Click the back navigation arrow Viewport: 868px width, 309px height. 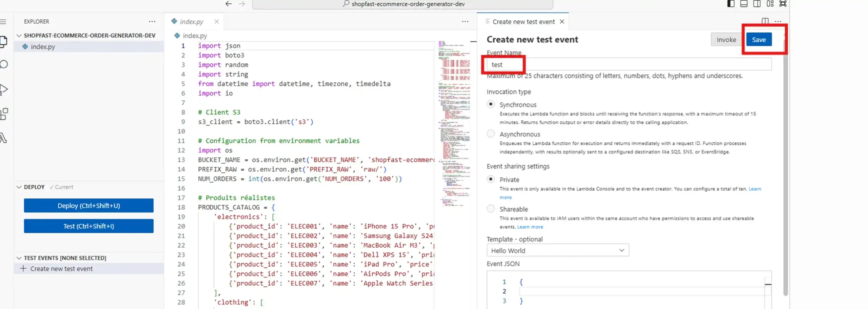click(x=229, y=4)
